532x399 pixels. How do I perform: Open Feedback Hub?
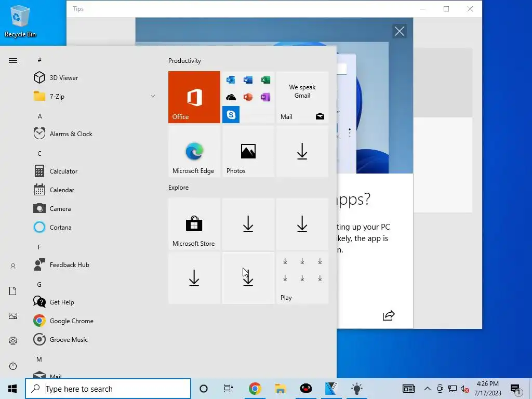94,264
